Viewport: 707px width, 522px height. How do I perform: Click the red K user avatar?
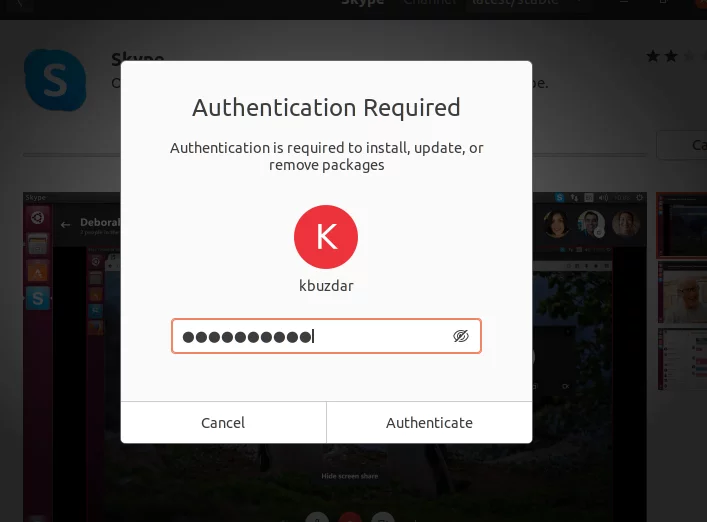pyautogui.click(x=326, y=237)
